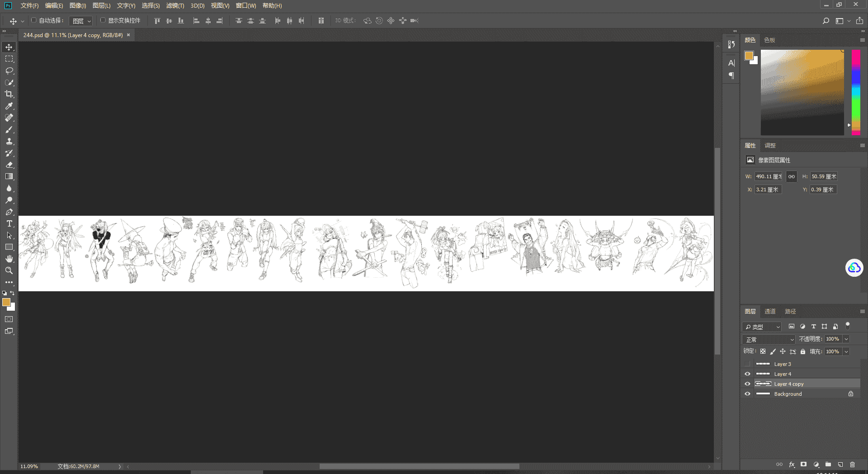Open the Filter menu
This screenshot has width=868, height=474.
point(175,5)
